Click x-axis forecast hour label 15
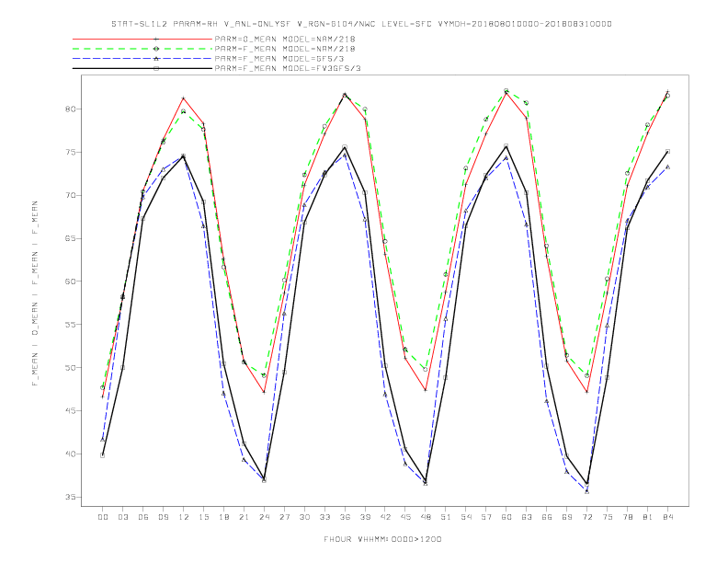This screenshot has height=563, width=728. [203, 517]
